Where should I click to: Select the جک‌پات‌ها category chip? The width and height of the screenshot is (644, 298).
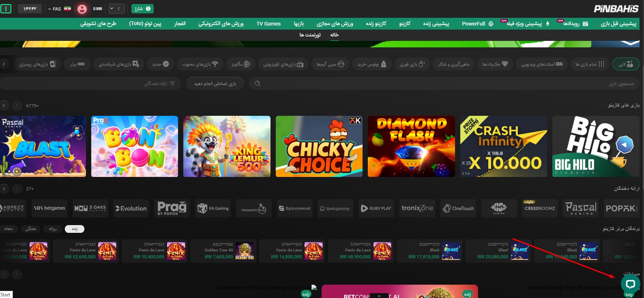pos(495,64)
